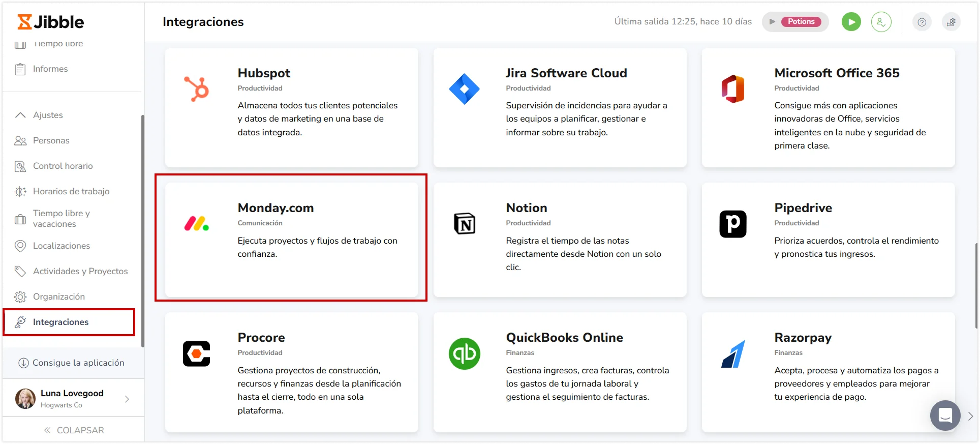Open the Hubspot integration logo
Viewport: 980px width, 444px height.
[x=196, y=89]
